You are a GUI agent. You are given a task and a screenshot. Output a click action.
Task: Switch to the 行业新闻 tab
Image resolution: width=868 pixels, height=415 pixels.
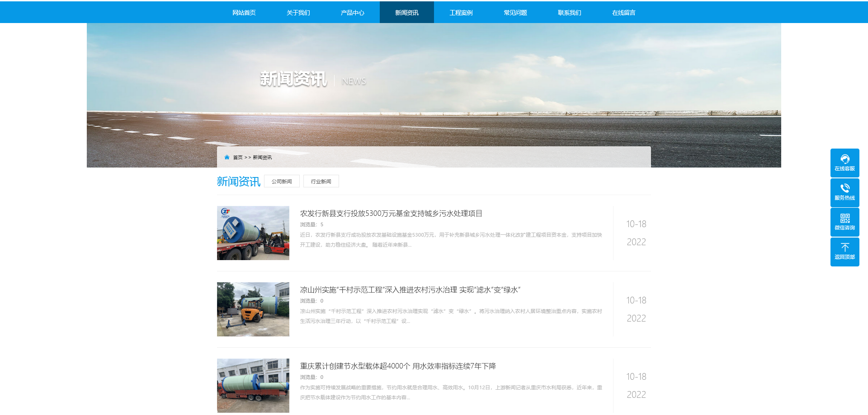pos(321,181)
